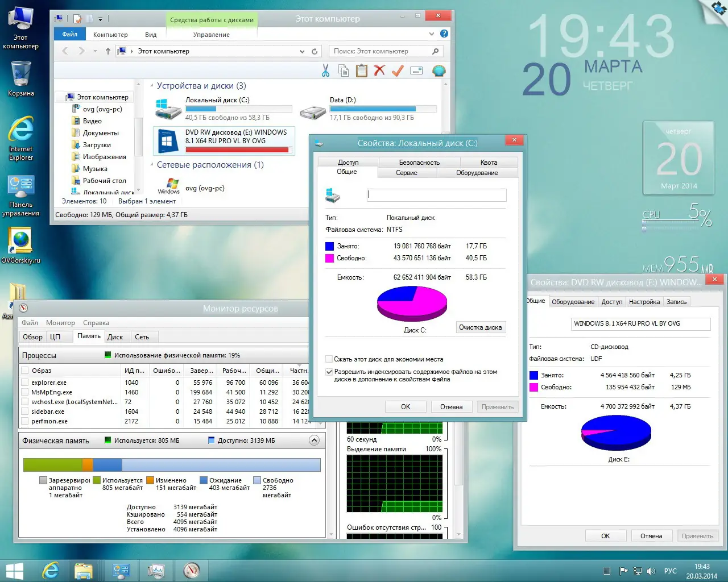Check the perfmon.exe process checkbox
The image size is (728, 582).
pyautogui.click(x=25, y=421)
